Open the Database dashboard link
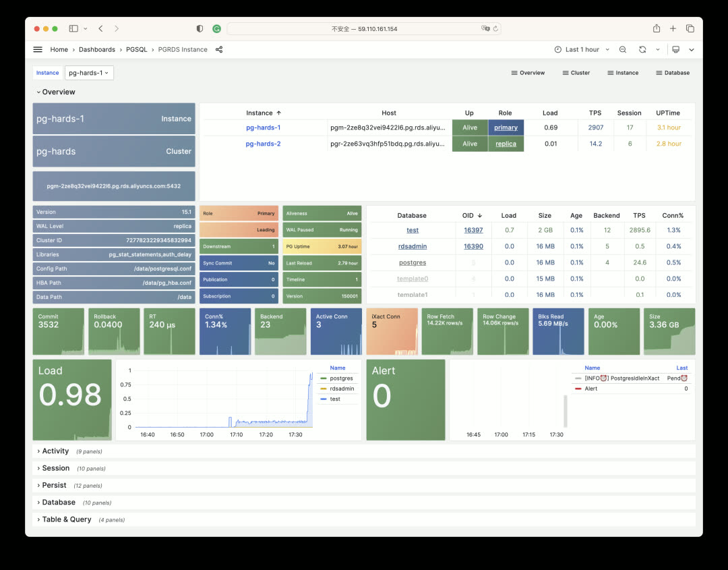Viewport: 728px width, 570px height. coord(673,73)
